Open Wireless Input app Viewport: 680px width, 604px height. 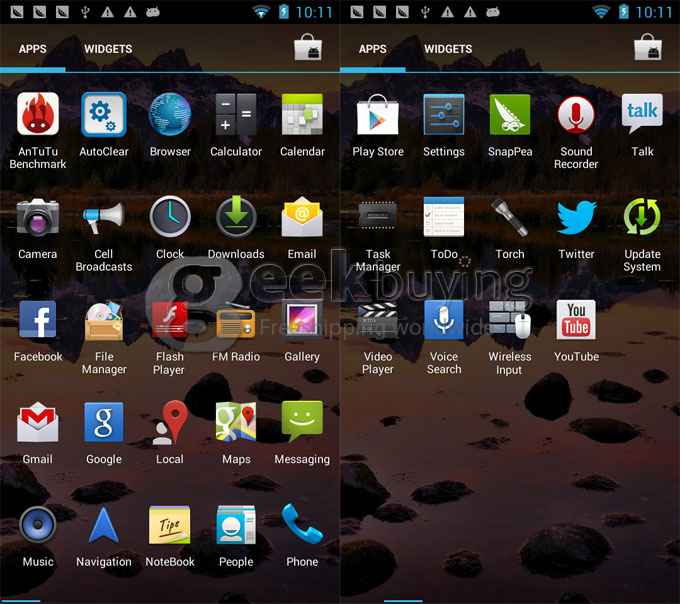click(x=510, y=319)
